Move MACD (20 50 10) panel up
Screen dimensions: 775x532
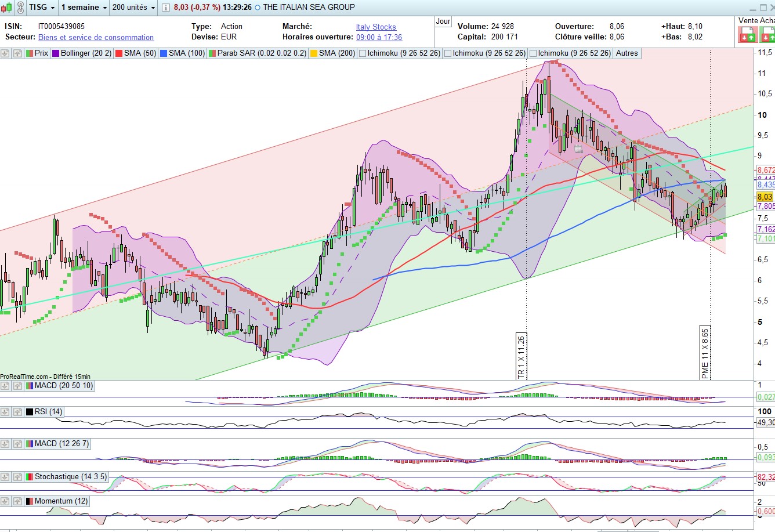pos(17,386)
